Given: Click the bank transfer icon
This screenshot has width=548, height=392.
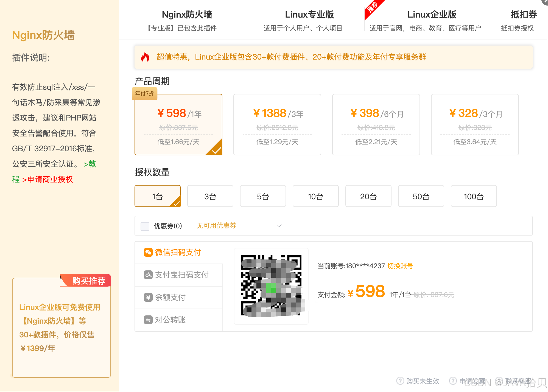Looking at the screenshot, I should [x=148, y=320].
